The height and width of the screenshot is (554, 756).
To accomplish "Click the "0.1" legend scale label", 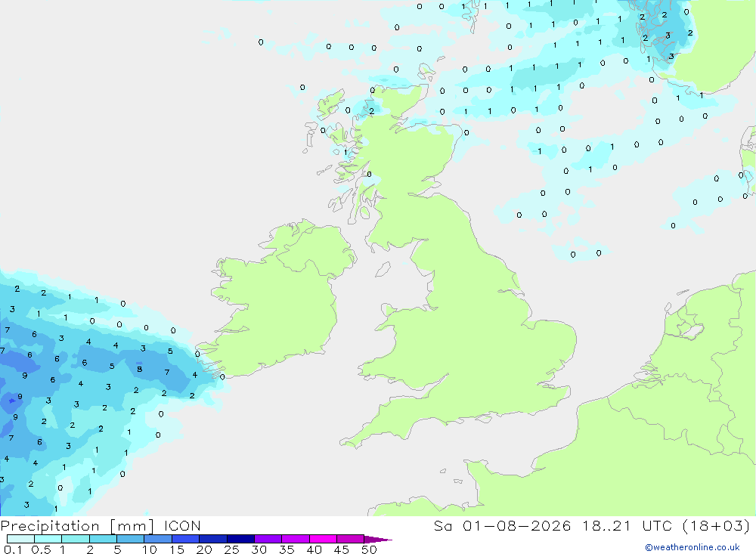I will [13, 549].
